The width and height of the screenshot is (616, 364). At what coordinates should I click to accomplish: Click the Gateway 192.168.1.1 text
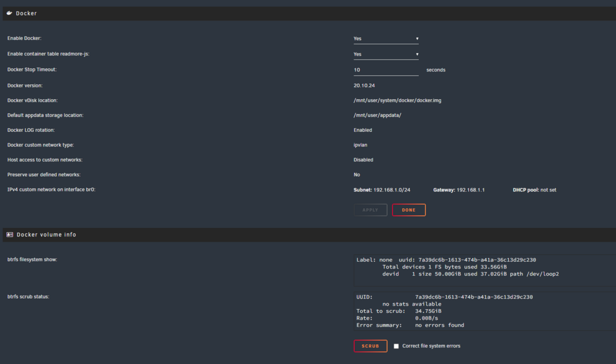[459, 190]
